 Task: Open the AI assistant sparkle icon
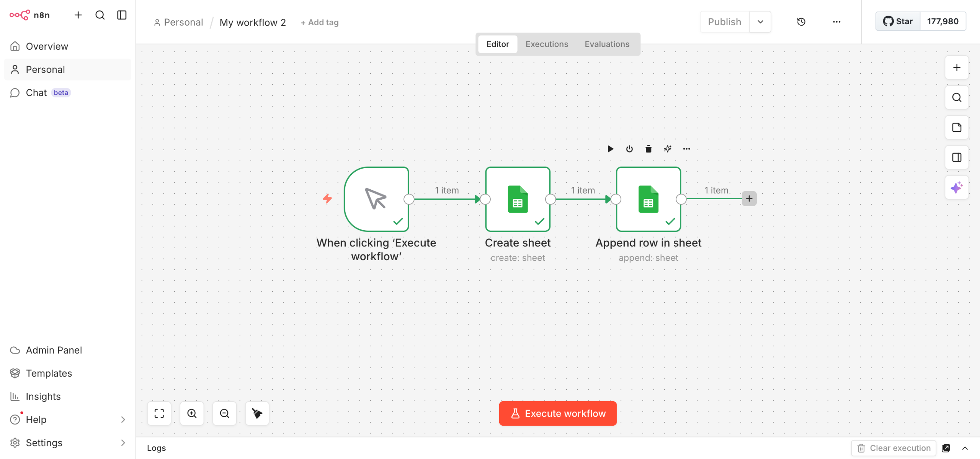click(956, 188)
